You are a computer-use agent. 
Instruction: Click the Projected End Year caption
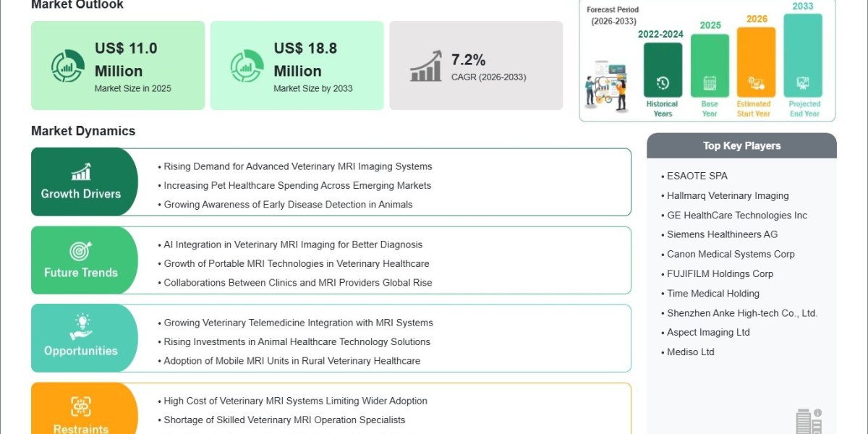point(804,109)
